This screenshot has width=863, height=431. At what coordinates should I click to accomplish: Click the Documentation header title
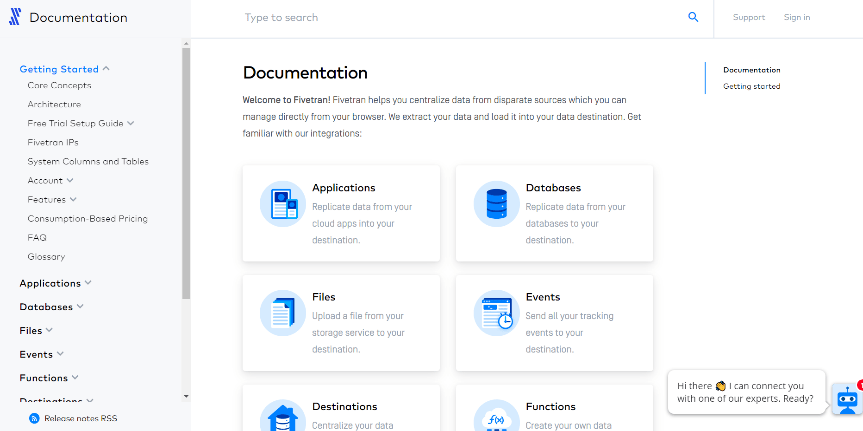point(78,18)
